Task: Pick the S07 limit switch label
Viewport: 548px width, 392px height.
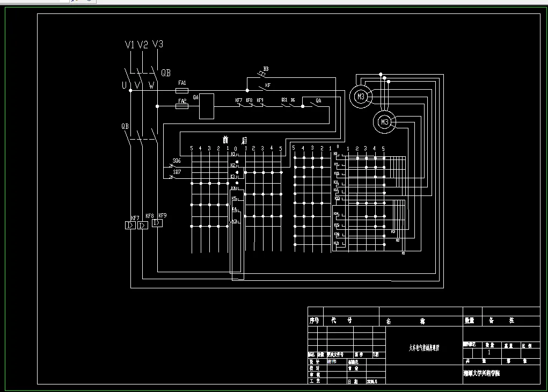Action: click(177, 172)
